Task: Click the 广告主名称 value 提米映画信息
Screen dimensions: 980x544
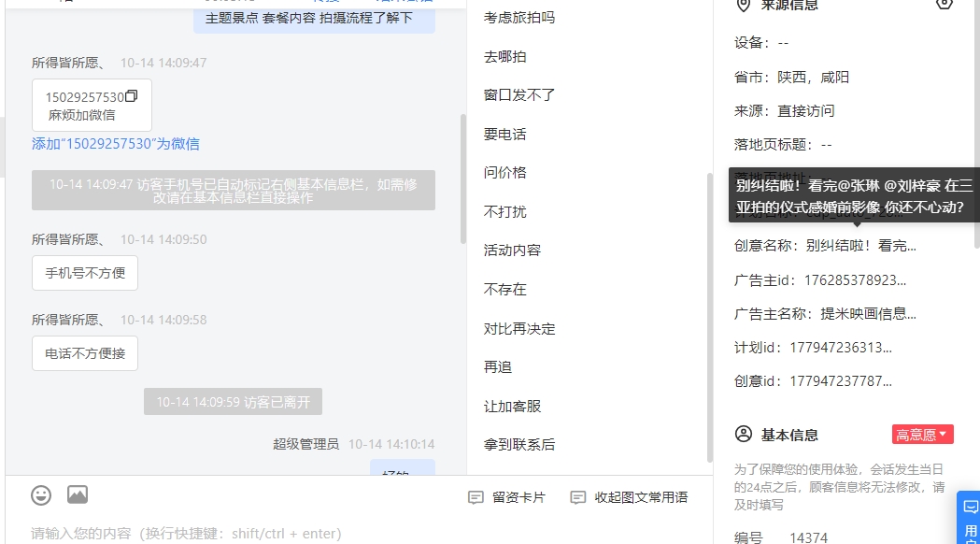Action: (x=868, y=314)
